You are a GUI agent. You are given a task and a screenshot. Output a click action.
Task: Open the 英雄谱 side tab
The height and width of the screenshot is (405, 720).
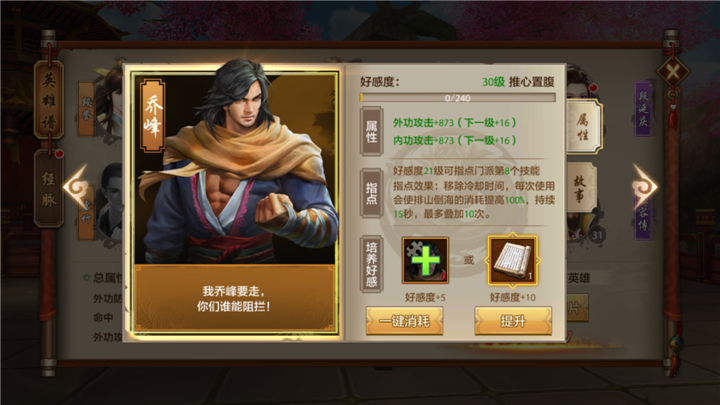pyautogui.click(x=49, y=99)
